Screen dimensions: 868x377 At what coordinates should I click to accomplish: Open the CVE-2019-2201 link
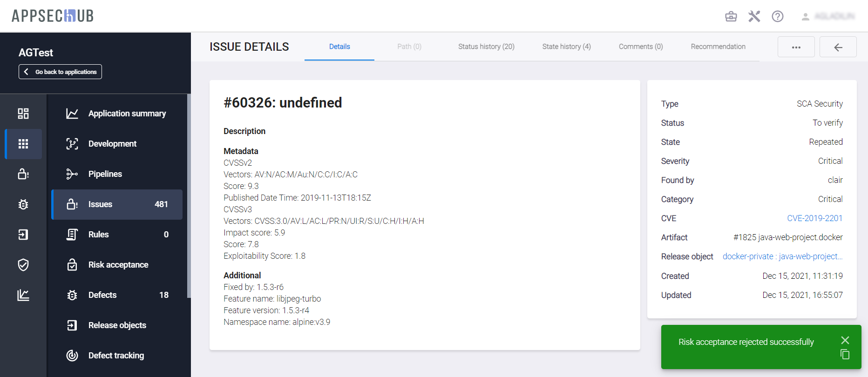(x=814, y=218)
